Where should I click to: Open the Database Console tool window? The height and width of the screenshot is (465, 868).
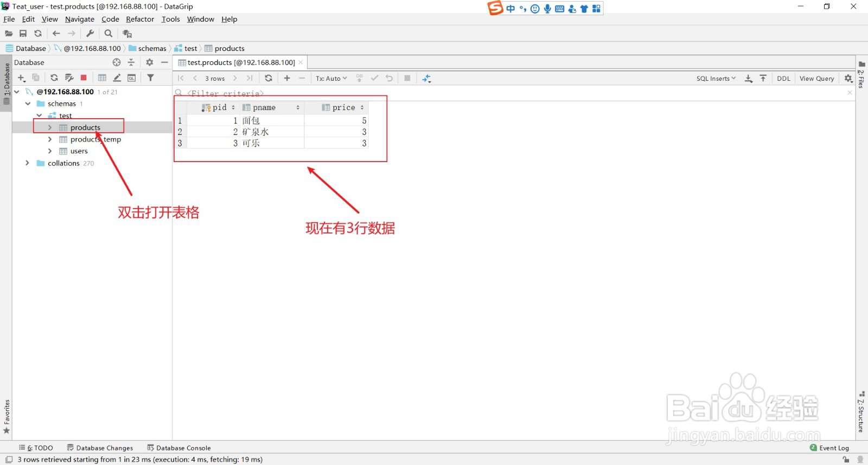(x=179, y=448)
